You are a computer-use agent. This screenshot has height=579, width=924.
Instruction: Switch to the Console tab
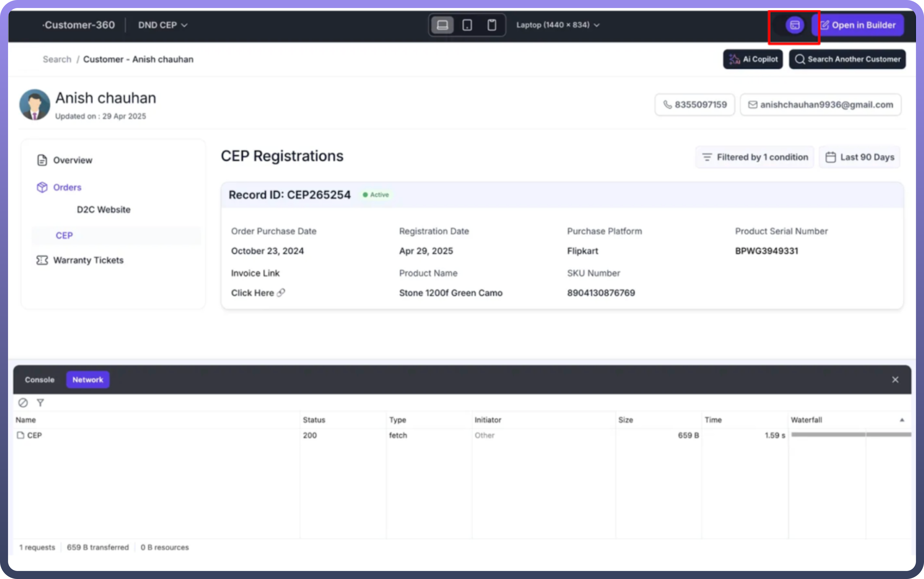tap(39, 380)
